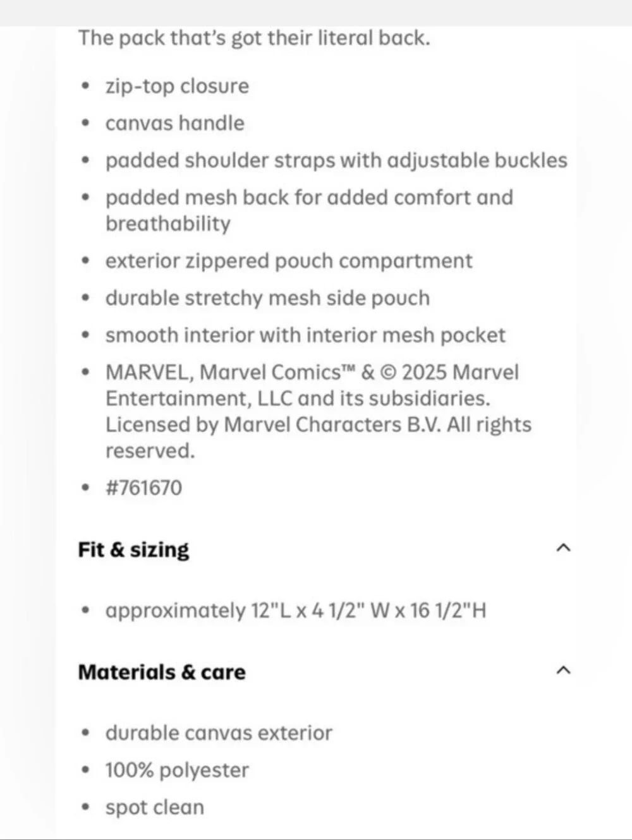Click the bullet dot beside #761670
This screenshot has width=632, height=840.
(x=86, y=488)
